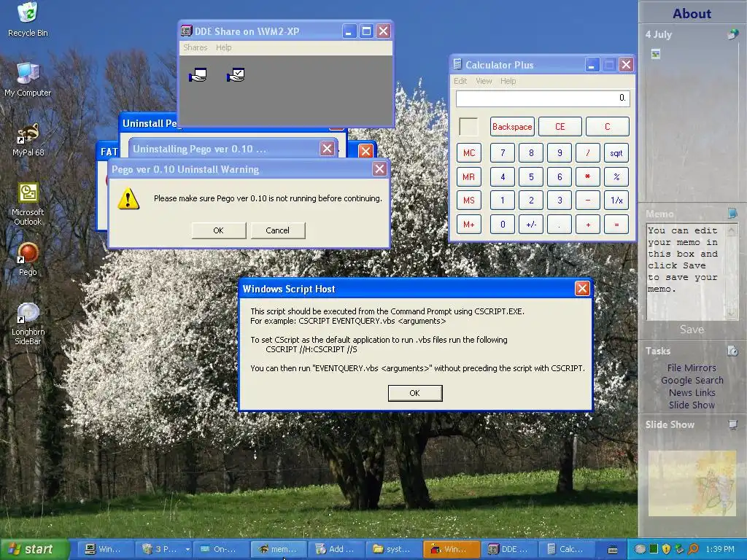Viewport: 747px width, 560px height.
Task: Click the keyboard icon on the taskbar
Action: click(x=613, y=550)
